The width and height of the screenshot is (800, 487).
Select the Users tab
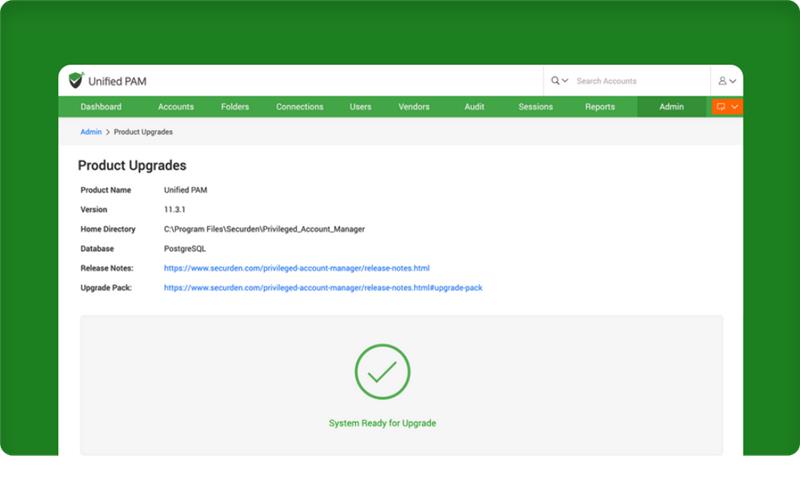(x=361, y=107)
